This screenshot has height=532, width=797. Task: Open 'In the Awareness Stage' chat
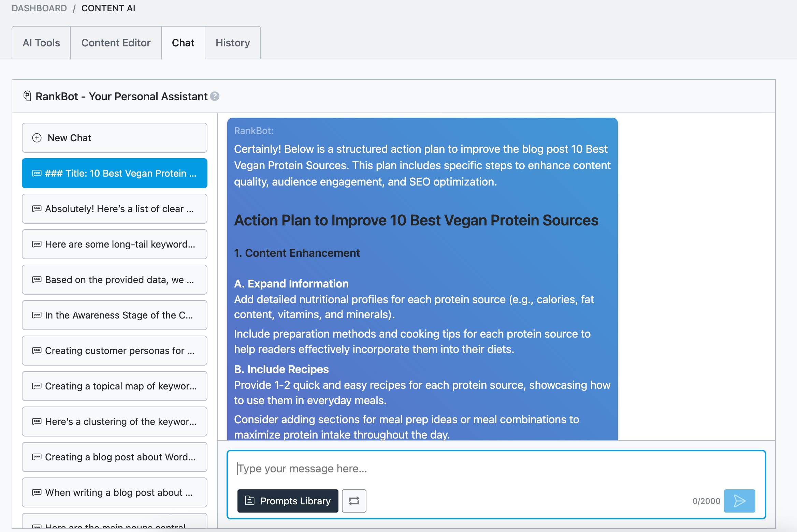tap(114, 315)
